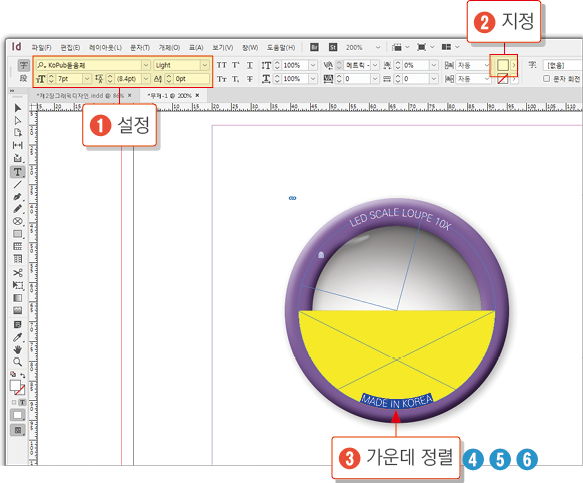Toggle Underline formatting
Viewport: 583px width, 483px height.
click(x=249, y=65)
